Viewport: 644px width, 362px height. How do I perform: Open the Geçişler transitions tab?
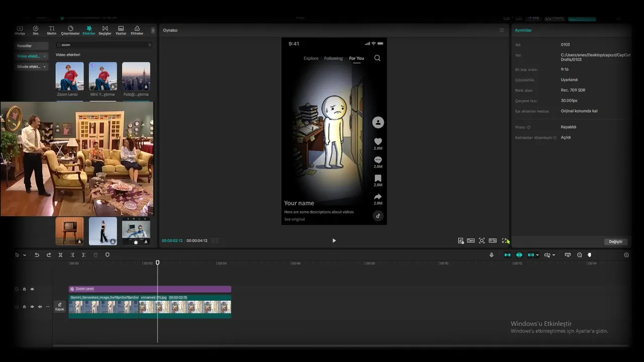click(x=105, y=30)
